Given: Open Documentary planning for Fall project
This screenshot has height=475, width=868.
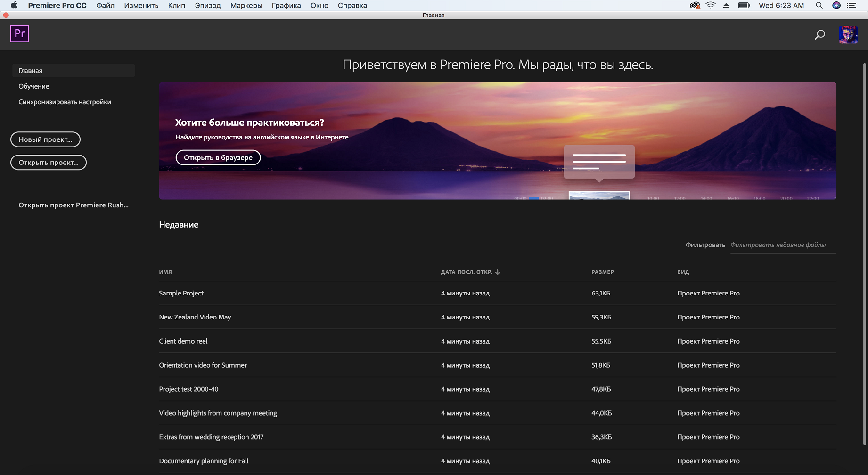Looking at the screenshot, I should click(x=498, y=461).
